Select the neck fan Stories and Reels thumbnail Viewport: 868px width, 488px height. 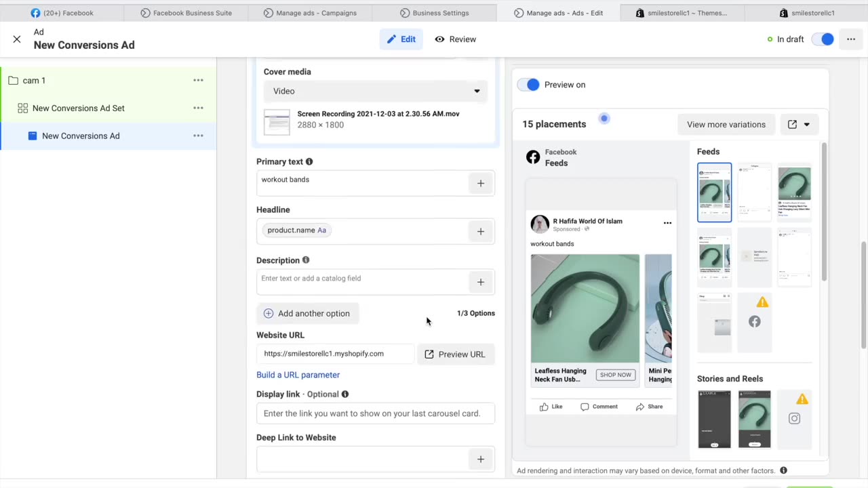pos(754,419)
